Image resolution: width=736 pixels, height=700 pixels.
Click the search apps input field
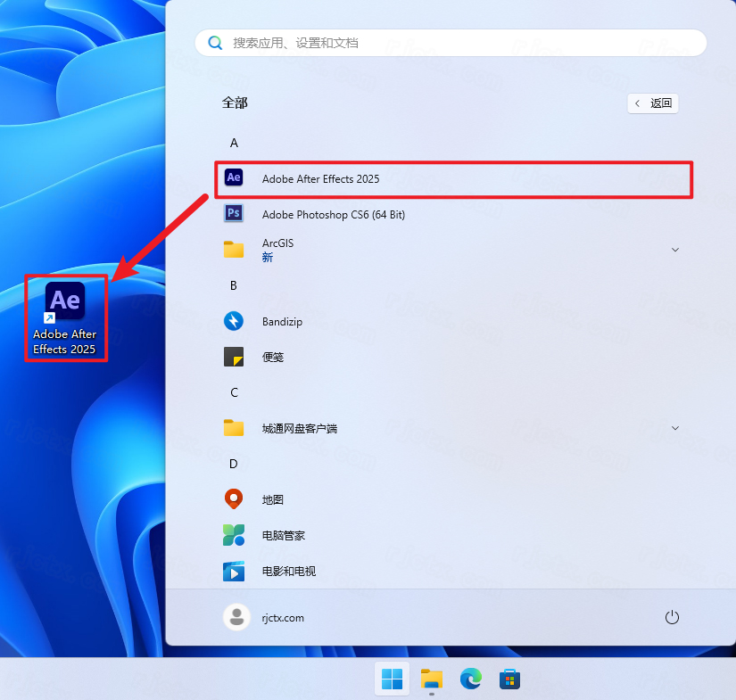point(451,43)
